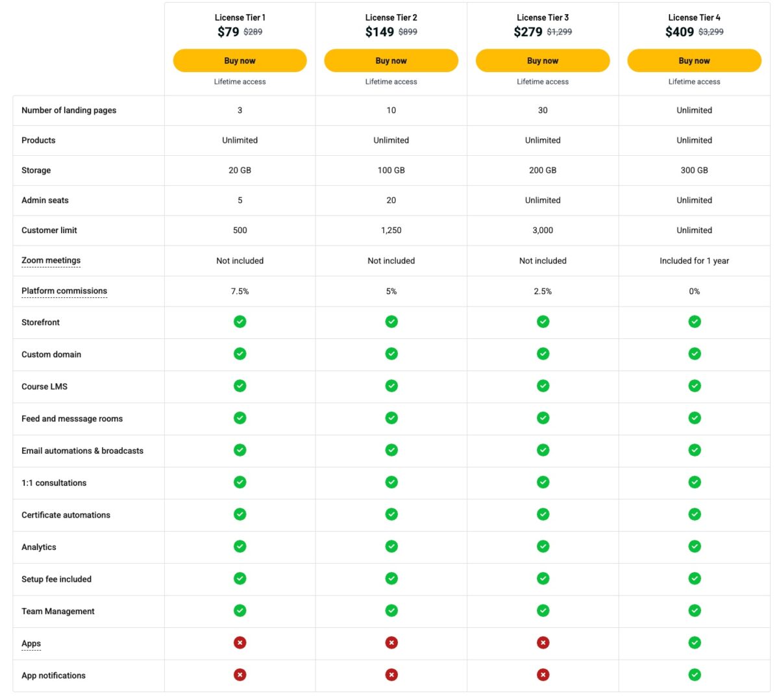Click Tier 3 Course LMS checkmark
This screenshot has height=700, width=779.
[543, 386]
